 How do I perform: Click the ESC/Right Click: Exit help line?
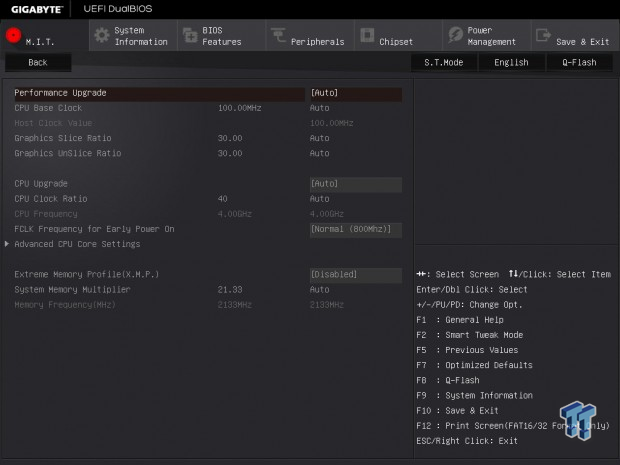point(467,441)
